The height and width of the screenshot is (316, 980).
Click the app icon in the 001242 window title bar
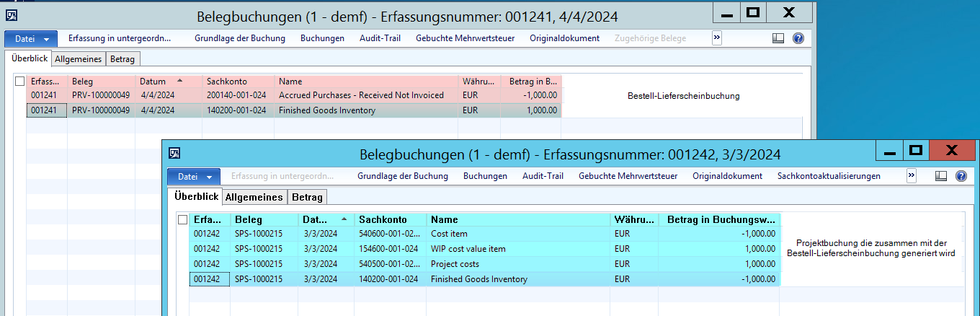pos(174,153)
